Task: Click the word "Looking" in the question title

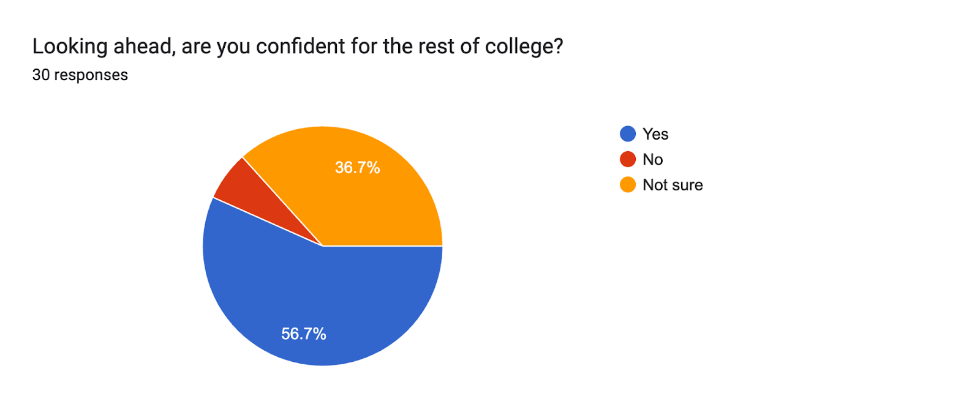Action: pyautogui.click(x=70, y=47)
